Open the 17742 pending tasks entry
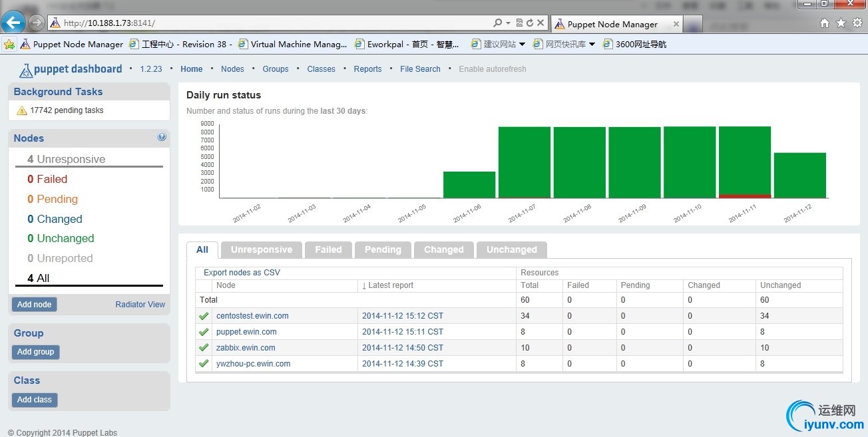The width and height of the screenshot is (868, 437). tap(67, 110)
